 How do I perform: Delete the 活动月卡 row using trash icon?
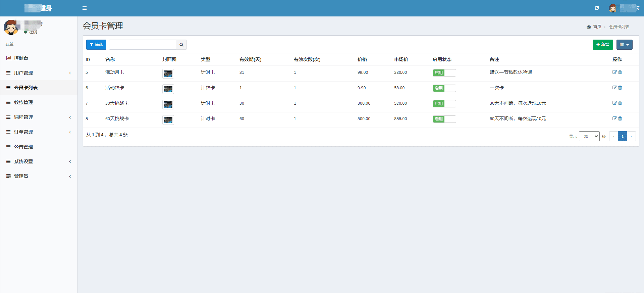click(620, 72)
